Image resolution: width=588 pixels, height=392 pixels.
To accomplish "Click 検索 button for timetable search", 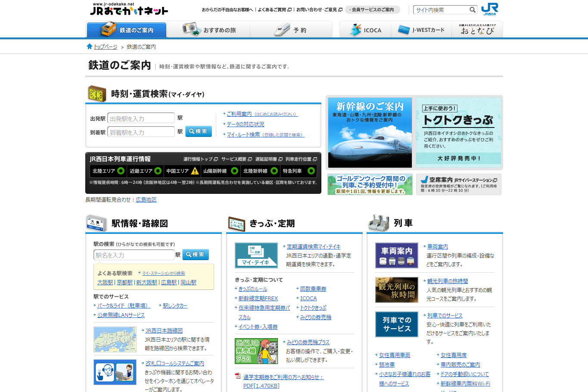I will pyautogui.click(x=198, y=131).
